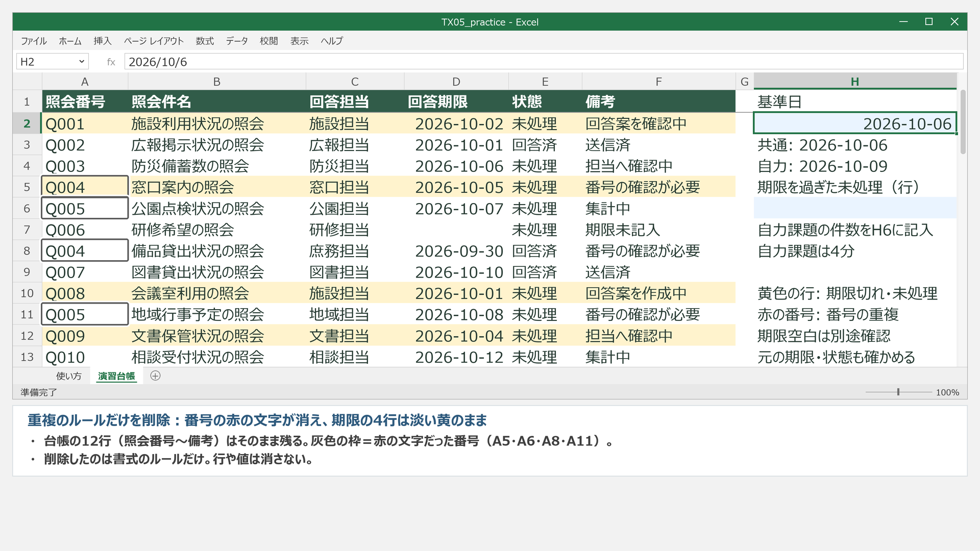Open the データ tab
980x551 pixels.
click(237, 41)
